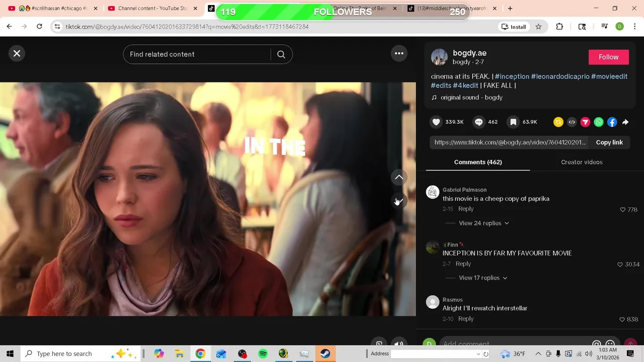The image size is (644, 362).
Task: Open Gabriel Palmason's profile avatar
Action: 433,192
